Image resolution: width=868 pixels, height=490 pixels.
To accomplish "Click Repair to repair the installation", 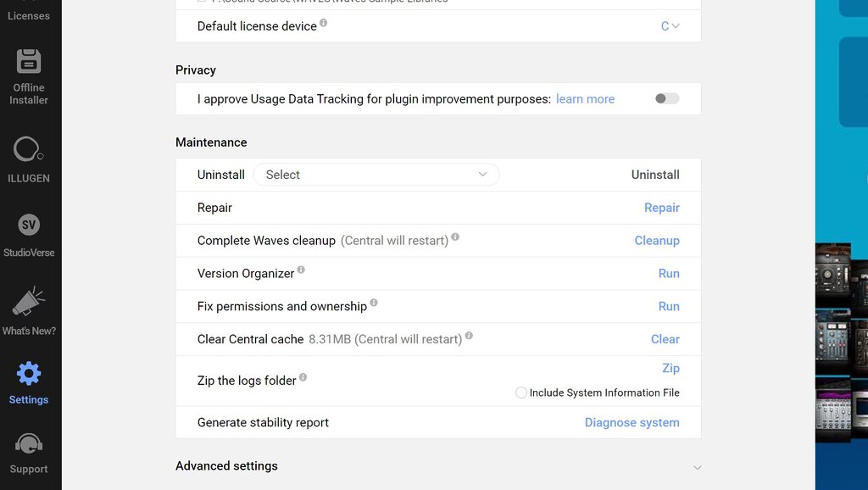I will click(661, 208).
